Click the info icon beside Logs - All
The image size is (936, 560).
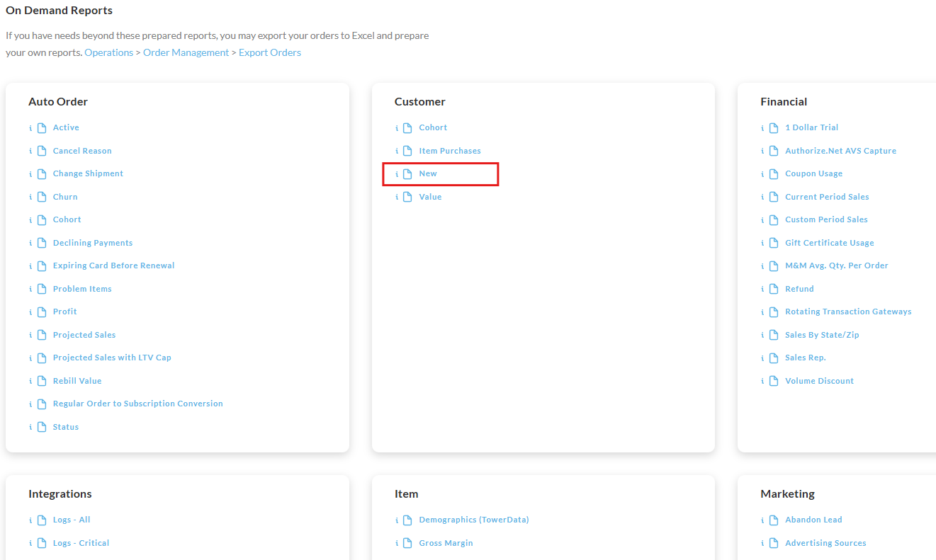tap(30, 520)
